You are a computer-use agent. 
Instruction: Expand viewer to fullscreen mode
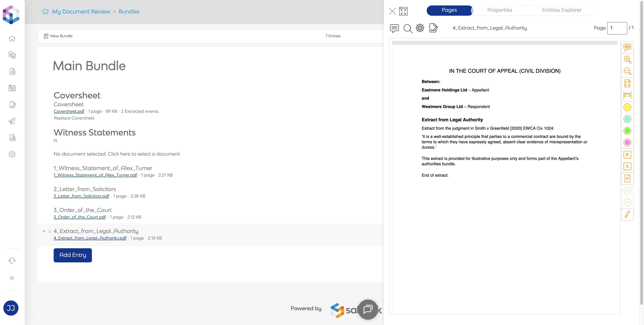[x=403, y=11]
